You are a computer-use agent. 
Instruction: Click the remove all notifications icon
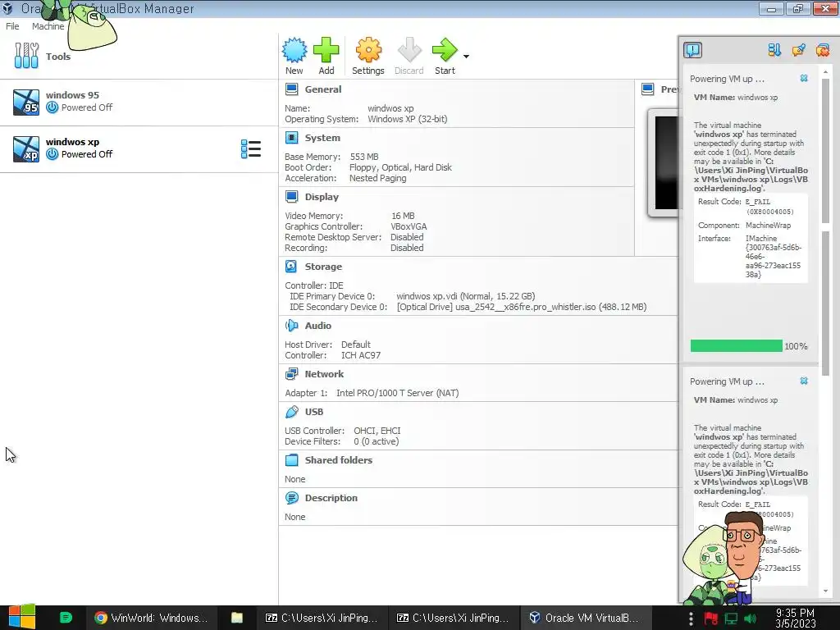pos(822,50)
